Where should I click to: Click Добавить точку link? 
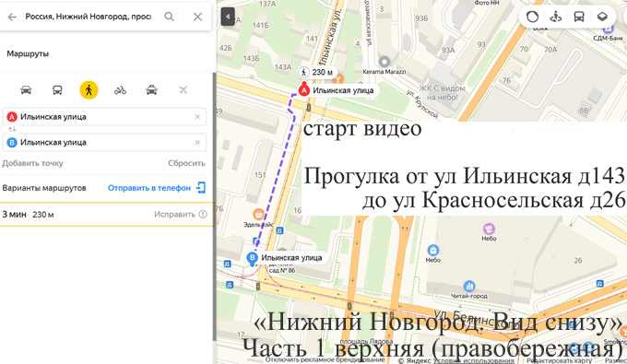[x=32, y=163]
